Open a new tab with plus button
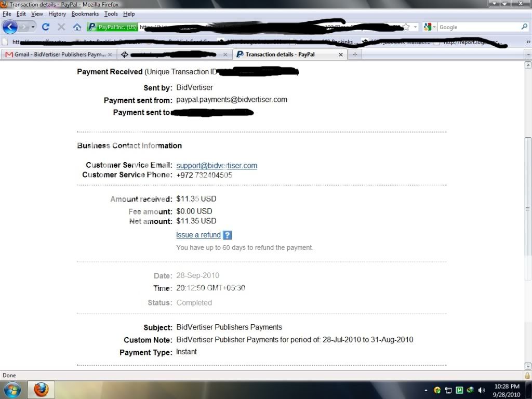Image resolution: width=532 pixels, height=399 pixels. [x=355, y=54]
